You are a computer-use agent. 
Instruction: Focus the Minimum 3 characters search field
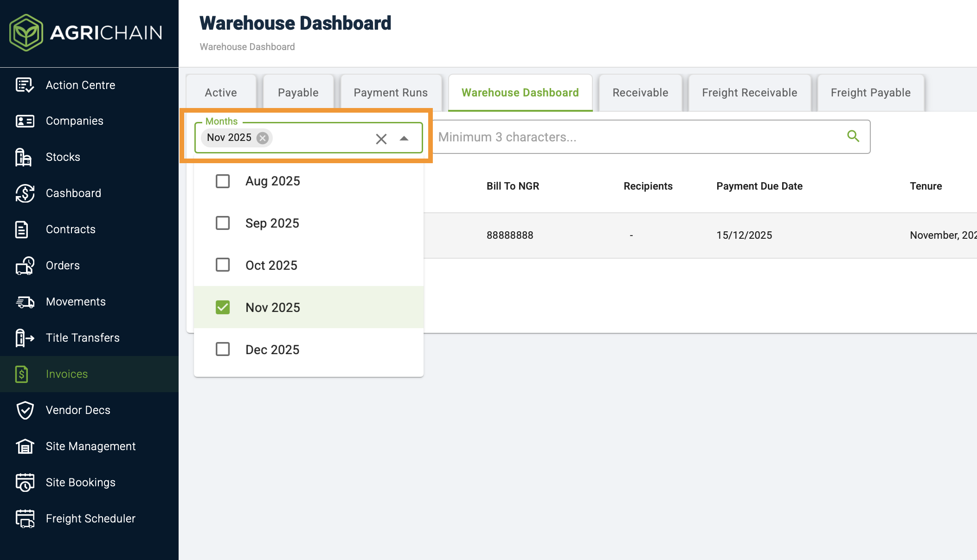tap(638, 137)
